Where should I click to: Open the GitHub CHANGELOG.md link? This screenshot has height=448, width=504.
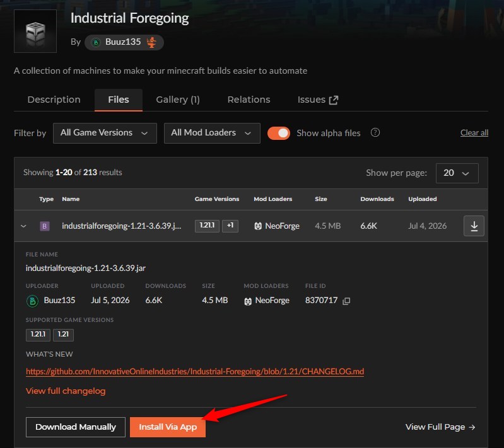pyautogui.click(x=195, y=372)
